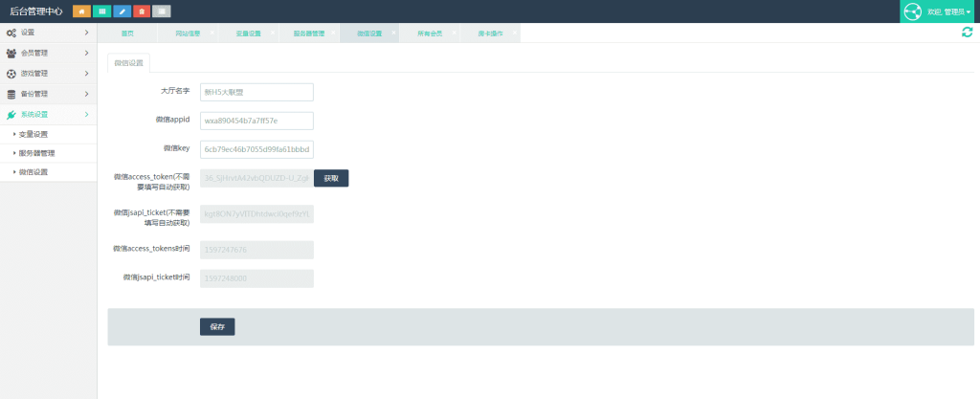The height and width of the screenshot is (399, 980).
Task: Close the 网站信息 tab
Action: [214, 33]
